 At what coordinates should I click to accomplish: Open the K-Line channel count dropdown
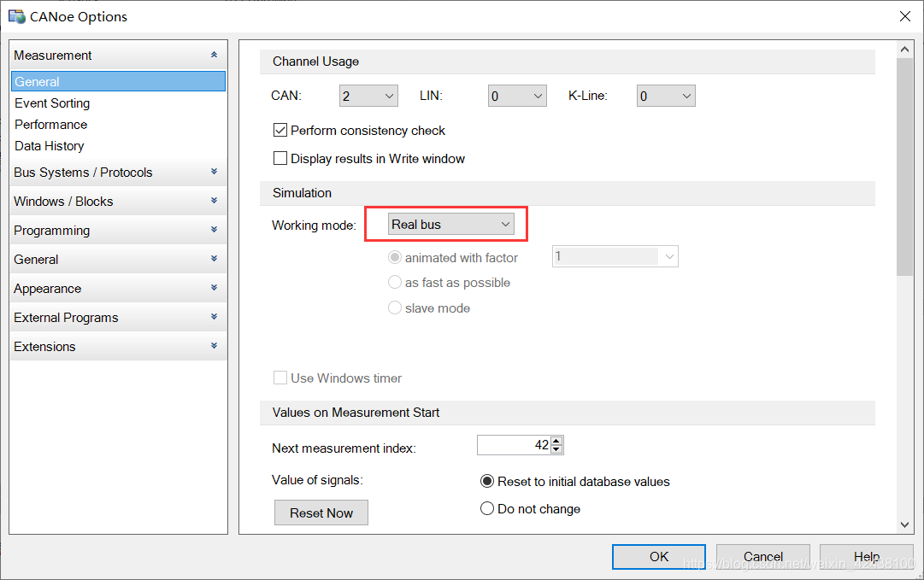(x=666, y=96)
